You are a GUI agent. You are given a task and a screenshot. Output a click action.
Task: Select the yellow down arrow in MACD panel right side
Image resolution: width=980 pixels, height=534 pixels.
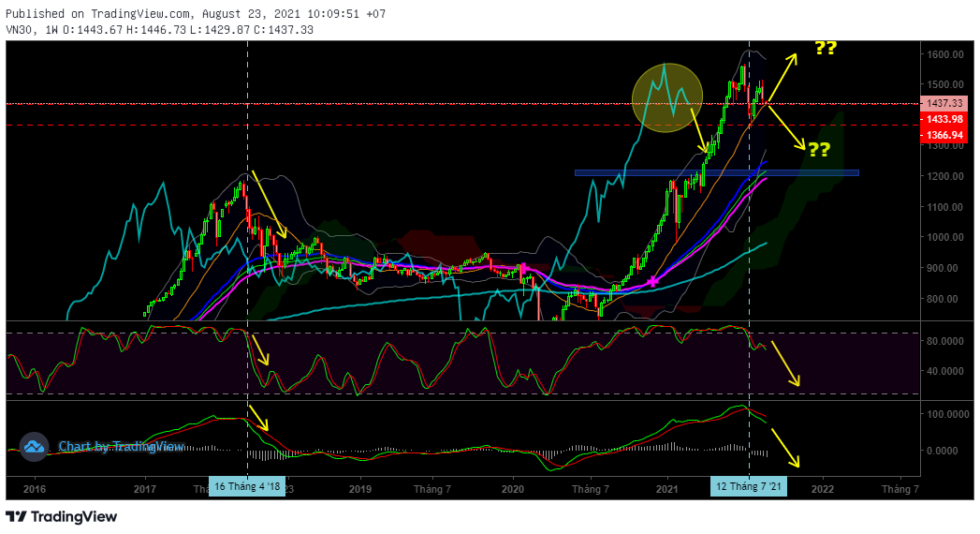pyautogui.click(x=785, y=444)
